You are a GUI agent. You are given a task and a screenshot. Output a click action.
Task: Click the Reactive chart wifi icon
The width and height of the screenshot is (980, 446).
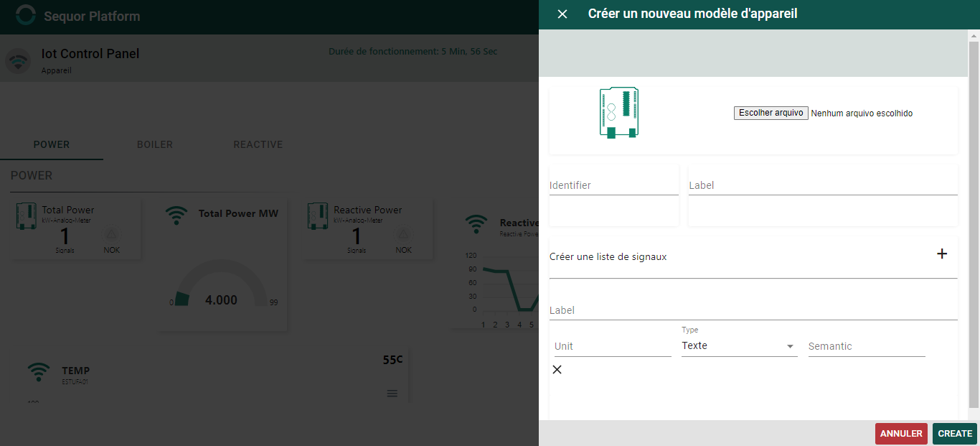pos(476,224)
